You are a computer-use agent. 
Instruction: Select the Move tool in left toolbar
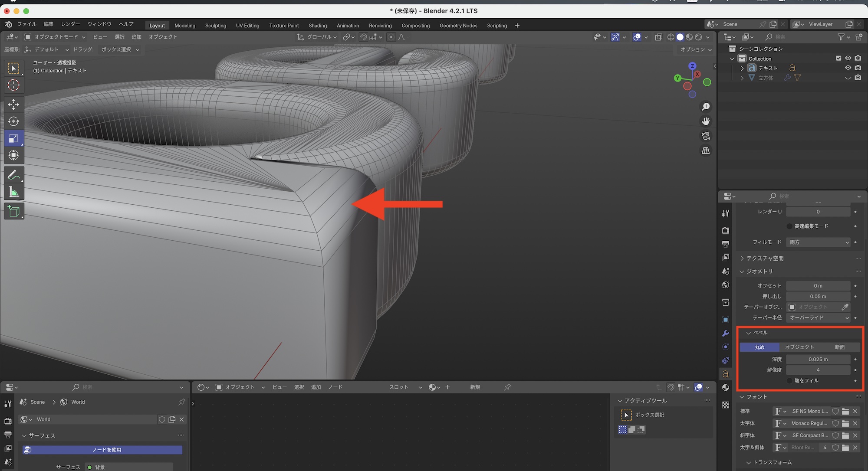coord(13,104)
